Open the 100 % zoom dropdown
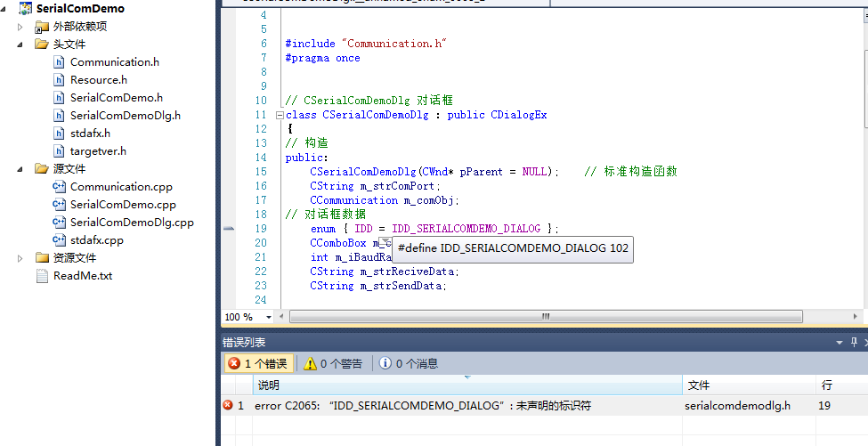 pyautogui.click(x=269, y=317)
